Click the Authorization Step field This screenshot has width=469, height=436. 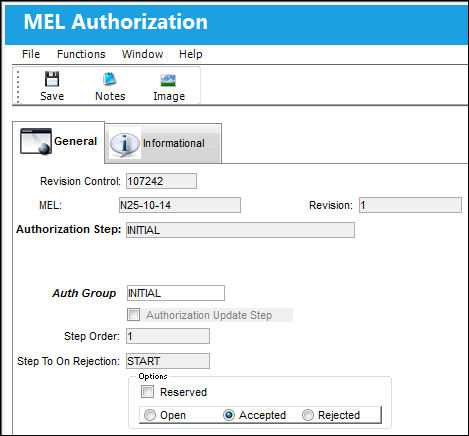point(240,230)
